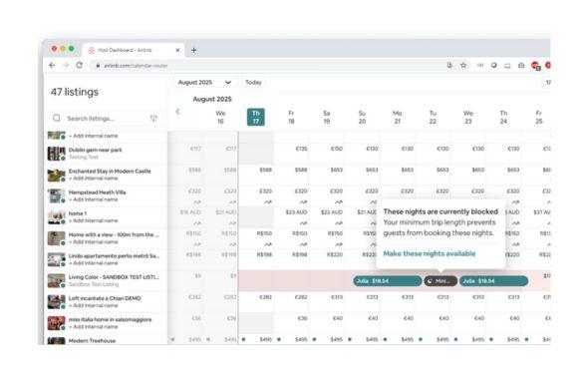Open Home with a view listing
The width and height of the screenshot is (588, 376).
point(114,234)
